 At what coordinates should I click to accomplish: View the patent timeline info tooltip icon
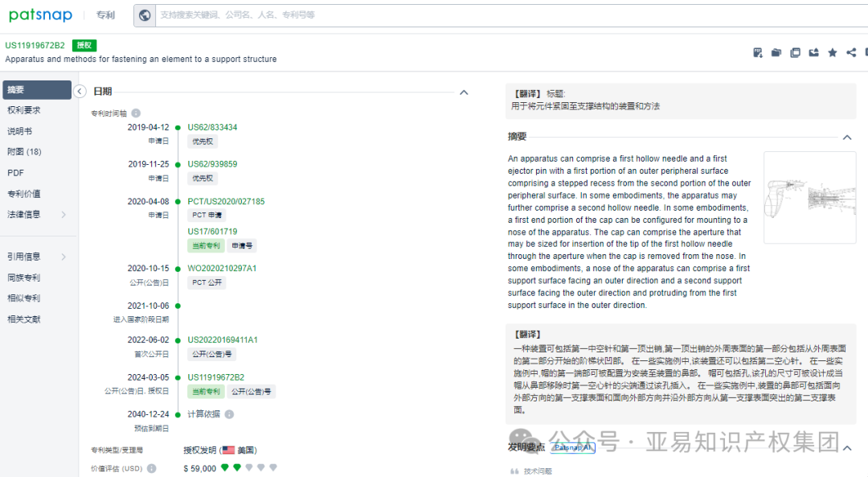pyautogui.click(x=135, y=113)
